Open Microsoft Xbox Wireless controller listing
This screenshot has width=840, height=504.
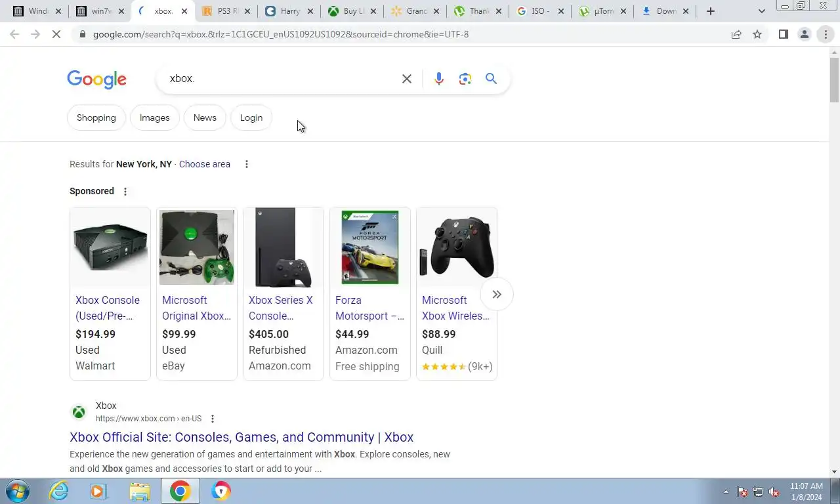coord(456,308)
